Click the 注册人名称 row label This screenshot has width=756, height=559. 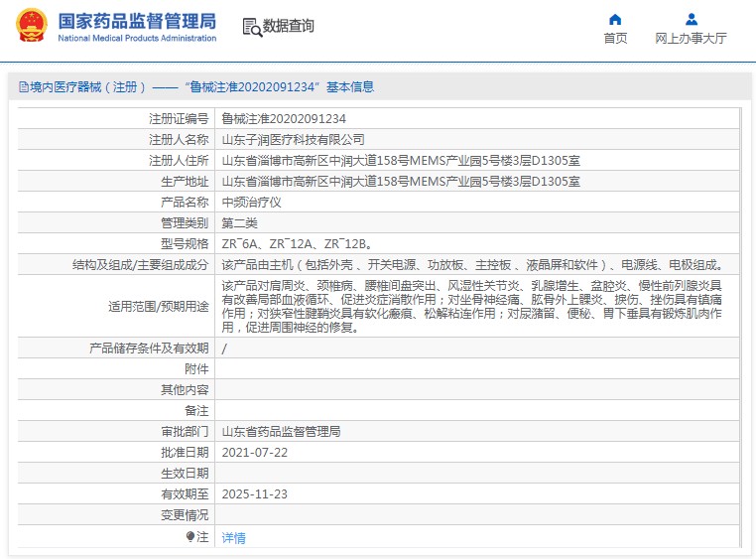(x=179, y=140)
